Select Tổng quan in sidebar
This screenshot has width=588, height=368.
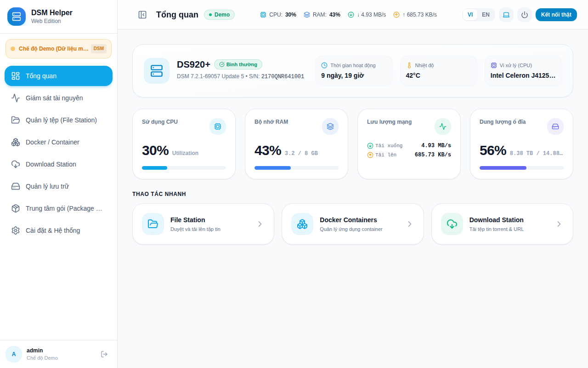[x=58, y=76]
